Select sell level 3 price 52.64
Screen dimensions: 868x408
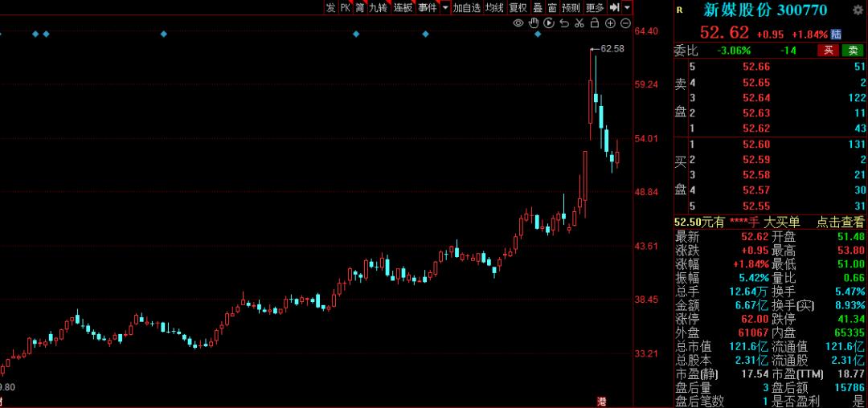756,98
